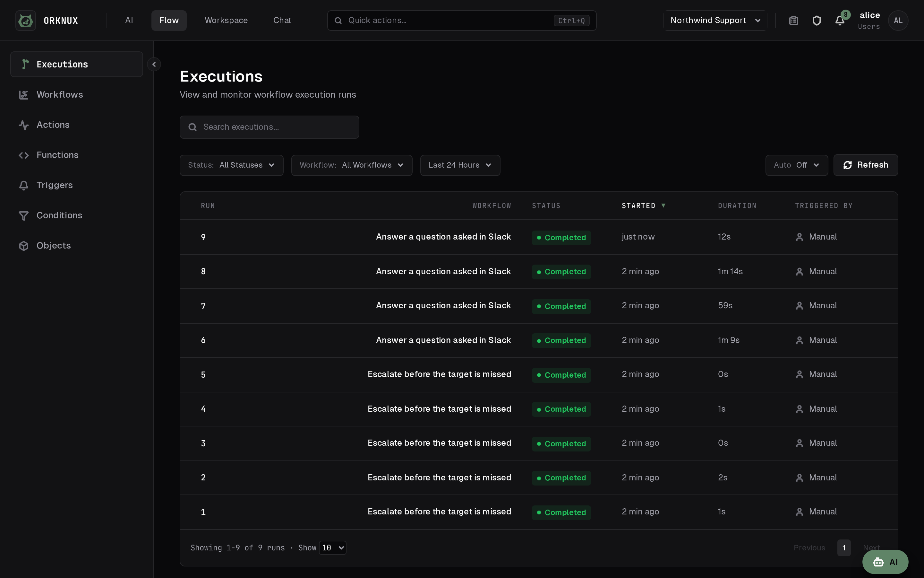Click the Orknux cat logo icon
The width and height of the screenshot is (924, 578).
(26, 20)
